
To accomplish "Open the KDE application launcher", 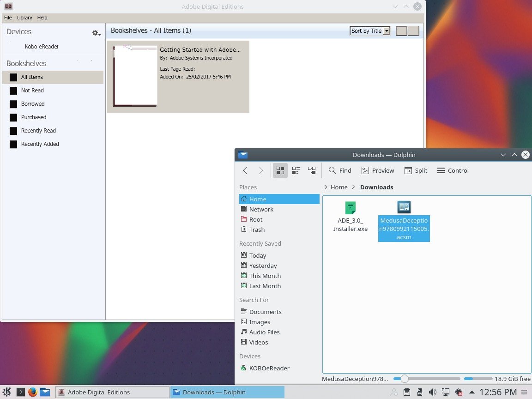I will [x=8, y=392].
